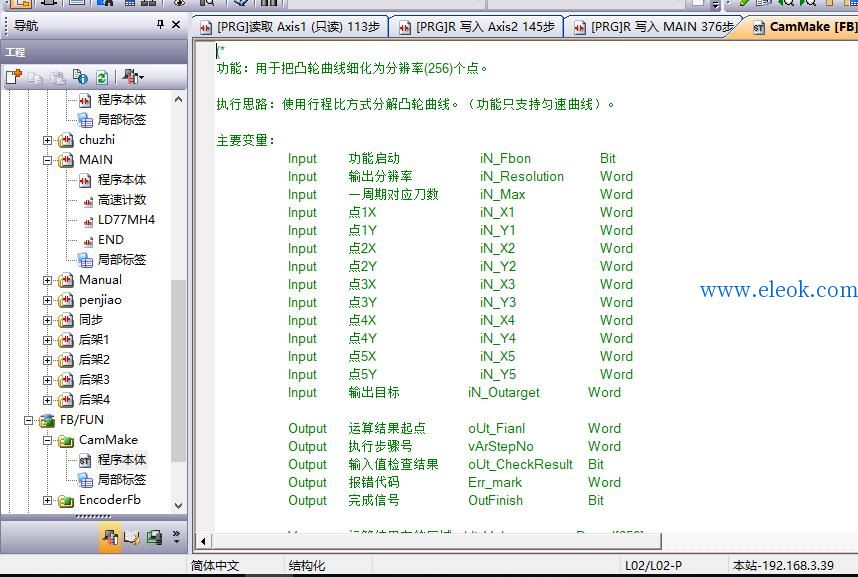Select the END tree item
This screenshot has height=577, width=858.
(111, 240)
